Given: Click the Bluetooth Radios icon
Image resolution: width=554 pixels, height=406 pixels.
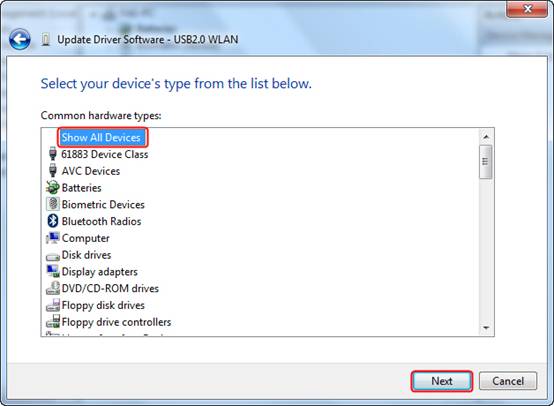Looking at the screenshot, I should coord(53,221).
